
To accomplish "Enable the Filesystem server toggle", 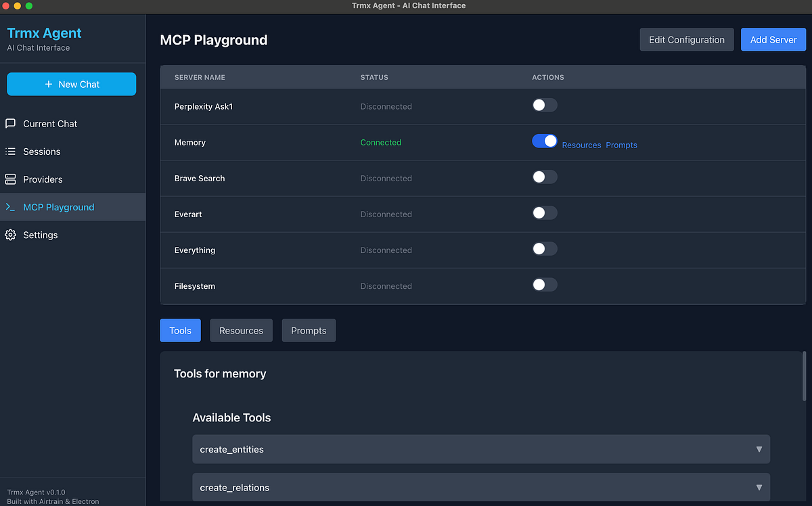I will point(545,285).
